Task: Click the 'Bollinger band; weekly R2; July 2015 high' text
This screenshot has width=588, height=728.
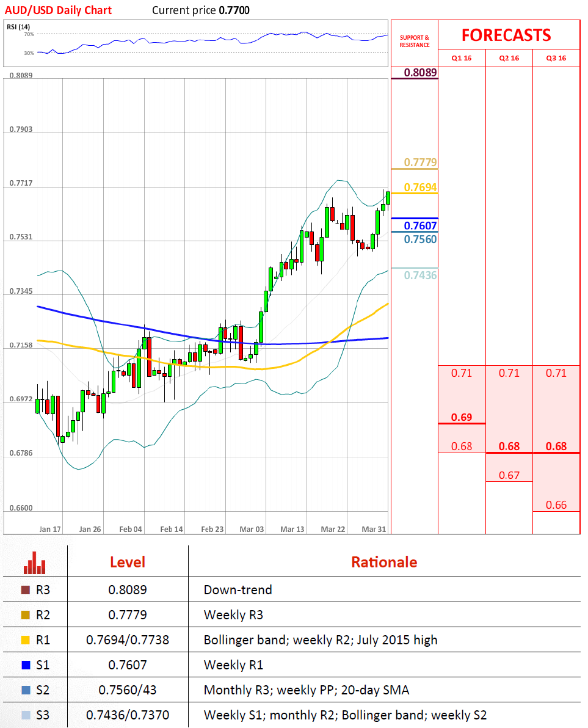Action: pyautogui.click(x=320, y=640)
